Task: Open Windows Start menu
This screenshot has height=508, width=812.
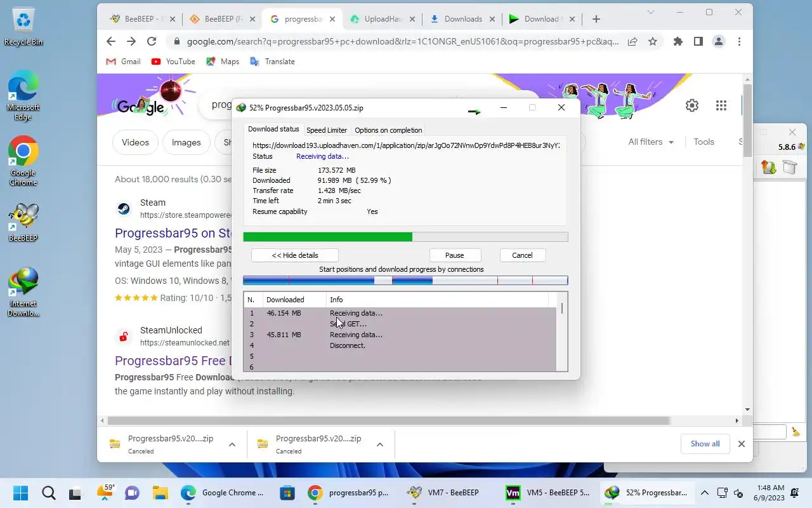Action: [20, 493]
